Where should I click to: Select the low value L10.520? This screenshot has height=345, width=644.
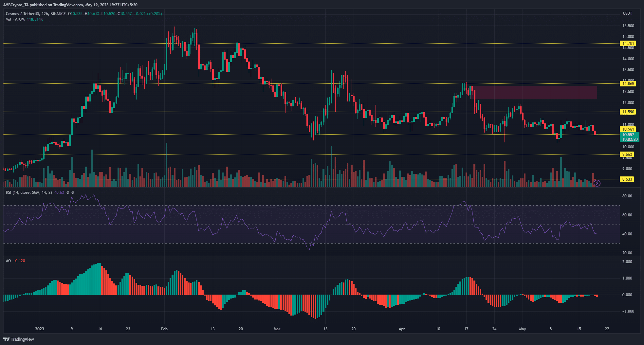(x=108, y=14)
